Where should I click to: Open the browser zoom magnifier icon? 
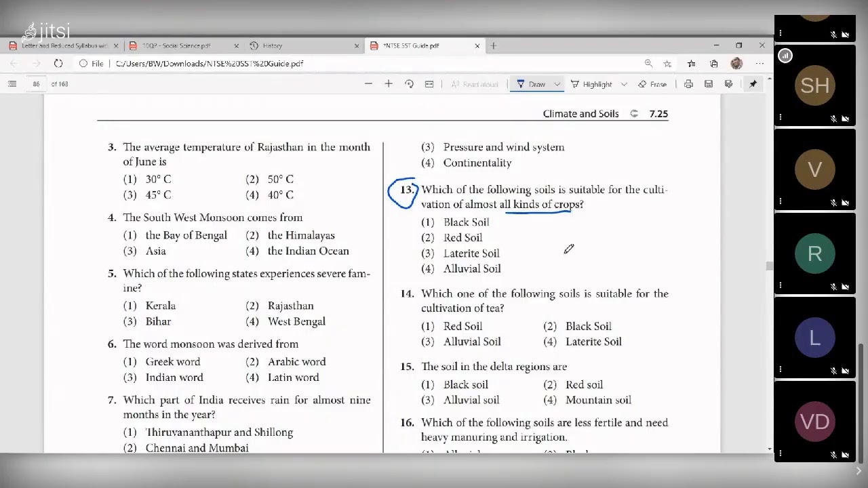pyautogui.click(x=648, y=64)
